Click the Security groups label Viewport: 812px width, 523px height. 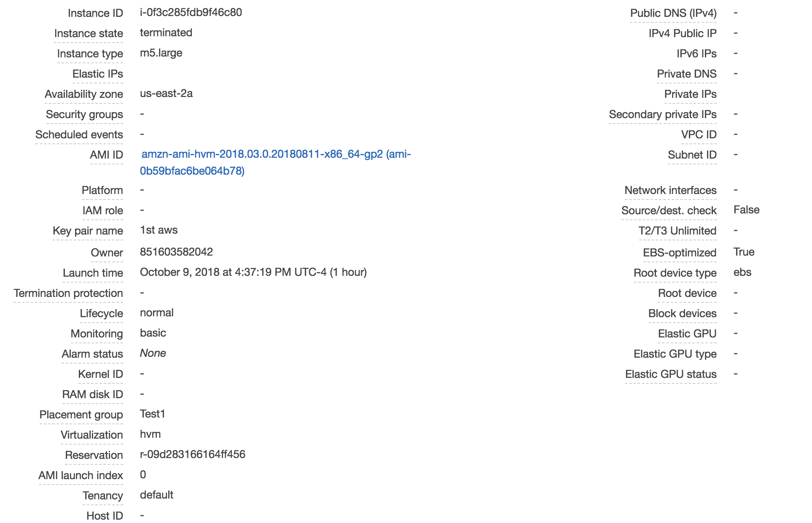[84, 114]
